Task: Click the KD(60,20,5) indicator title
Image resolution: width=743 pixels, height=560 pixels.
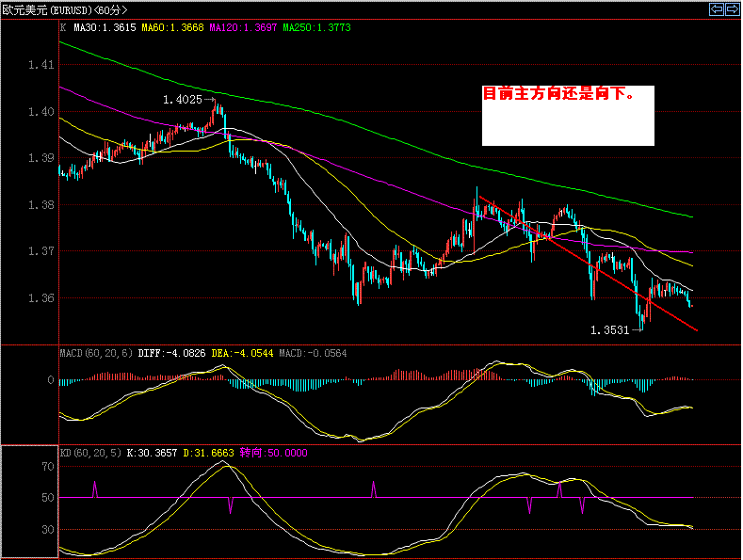Action: tap(90, 453)
